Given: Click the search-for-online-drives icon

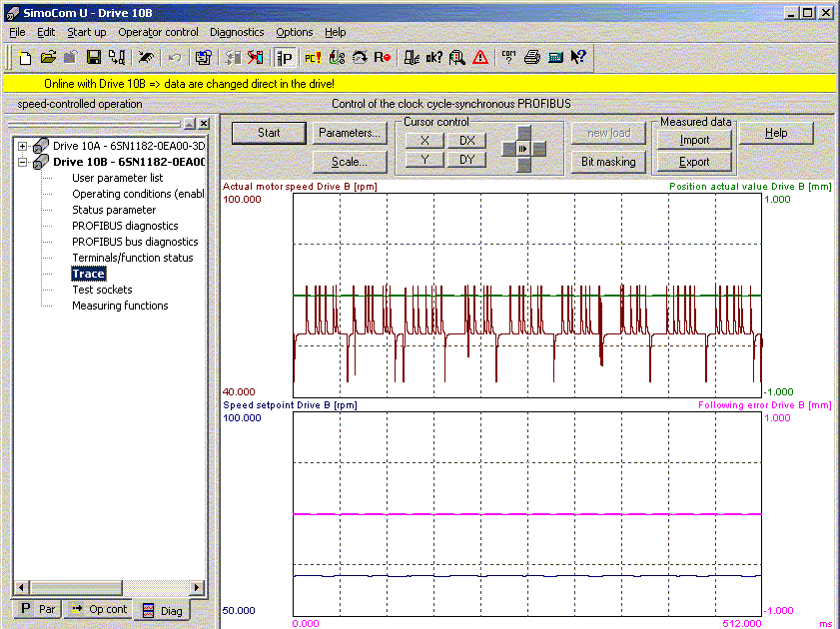Looking at the screenshot, I should click(x=146, y=57).
